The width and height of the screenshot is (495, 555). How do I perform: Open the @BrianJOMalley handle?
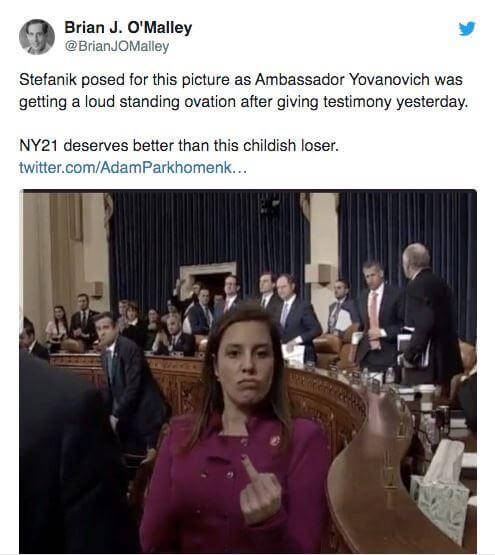pos(117,46)
